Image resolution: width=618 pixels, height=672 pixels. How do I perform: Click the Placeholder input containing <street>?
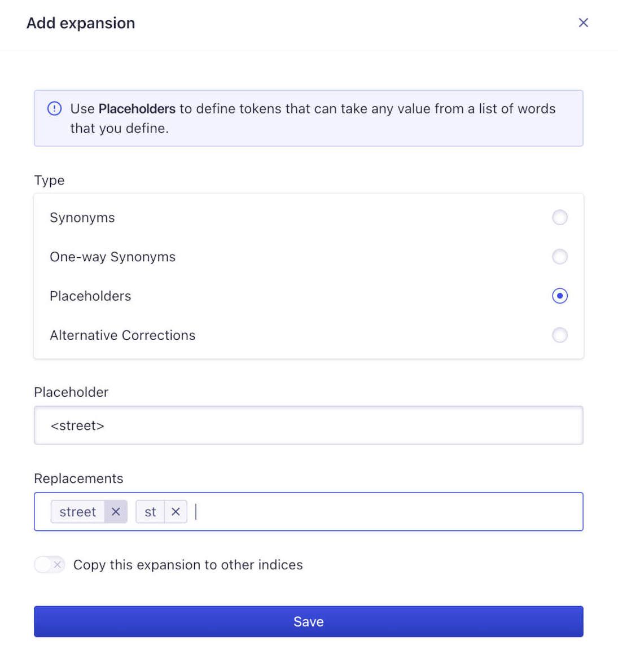tap(308, 425)
